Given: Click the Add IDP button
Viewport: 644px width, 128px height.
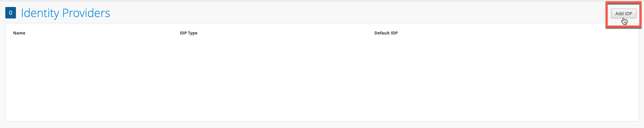Looking at the screenshot, I should click(x=623, y=14).
